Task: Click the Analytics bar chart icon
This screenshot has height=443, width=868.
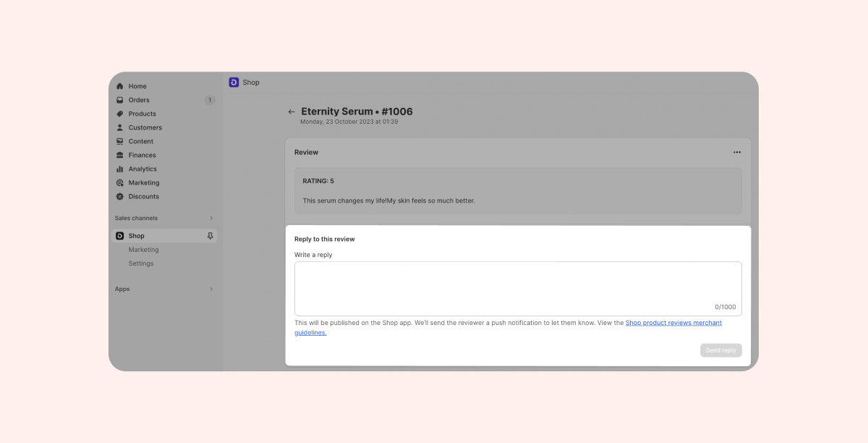Action: (x=120, y=169)
